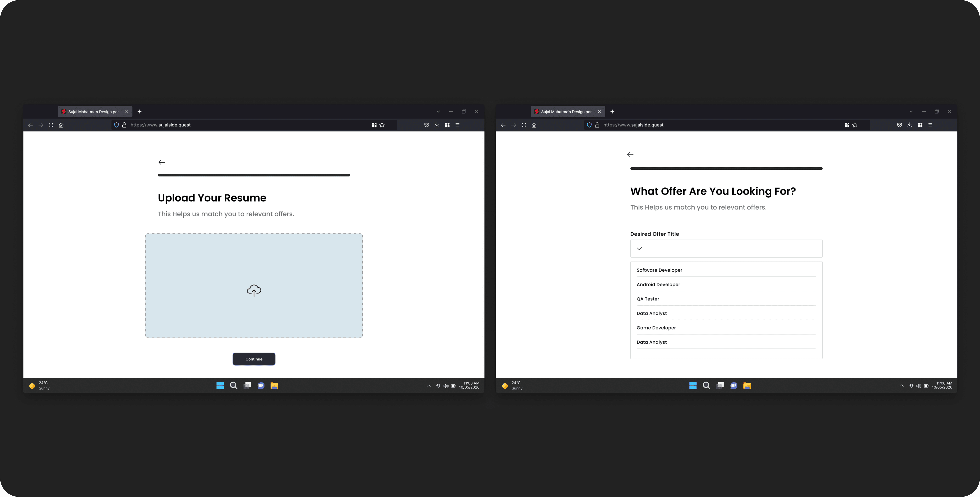Open tab list chevron in left browser
980x497 pixels.
click(x=438, y=112)
